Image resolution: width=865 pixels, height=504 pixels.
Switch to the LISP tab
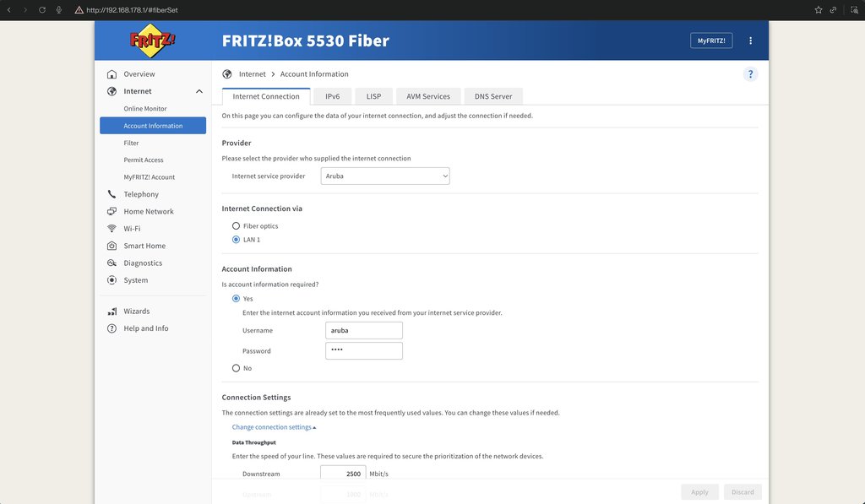coord(373,96)
